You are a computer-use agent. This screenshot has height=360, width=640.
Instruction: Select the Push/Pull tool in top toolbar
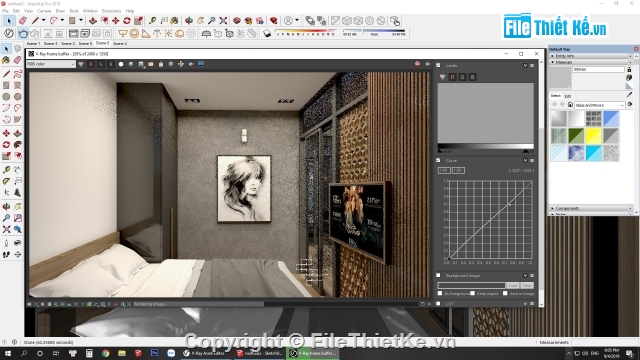93,20
